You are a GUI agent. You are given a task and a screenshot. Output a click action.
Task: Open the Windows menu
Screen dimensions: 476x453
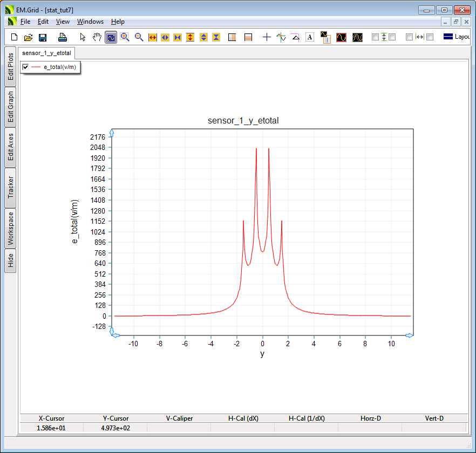90,22
